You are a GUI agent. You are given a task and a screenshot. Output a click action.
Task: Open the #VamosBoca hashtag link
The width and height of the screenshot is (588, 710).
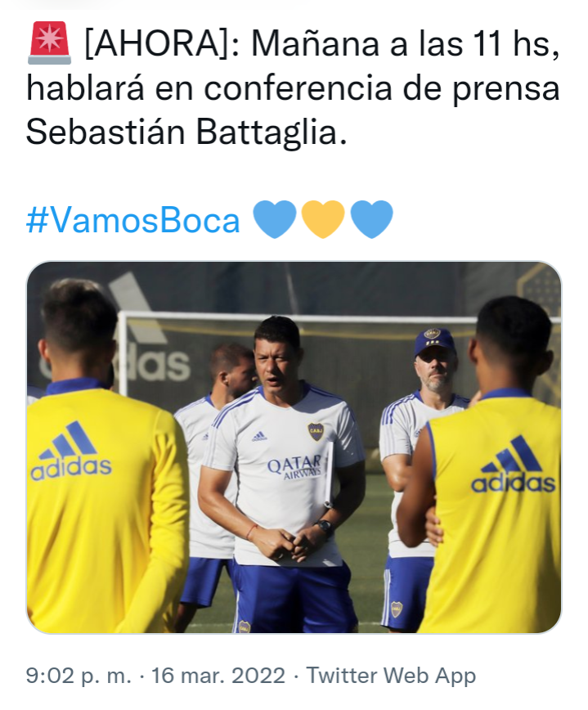(x=132, y=221)
